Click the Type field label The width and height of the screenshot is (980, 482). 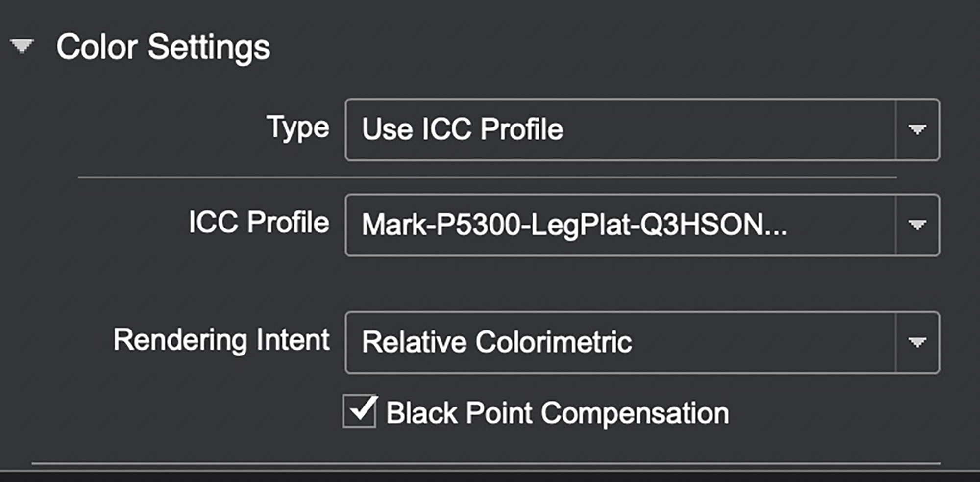coord(298,129)
